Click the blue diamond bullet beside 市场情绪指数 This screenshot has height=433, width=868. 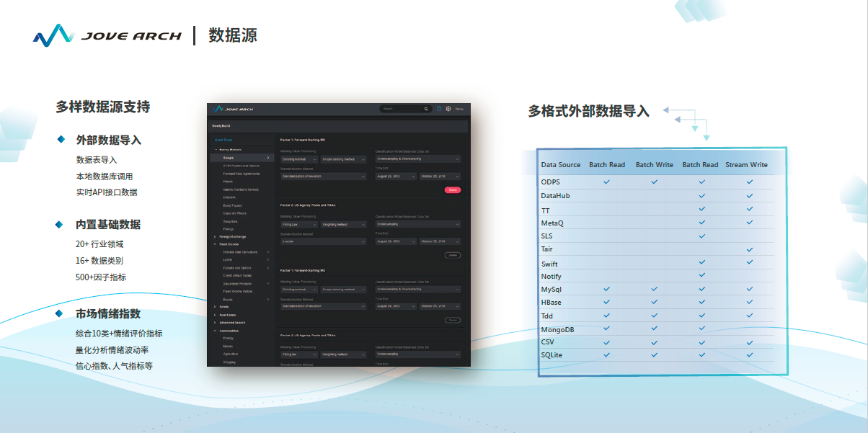coord(61,313)
